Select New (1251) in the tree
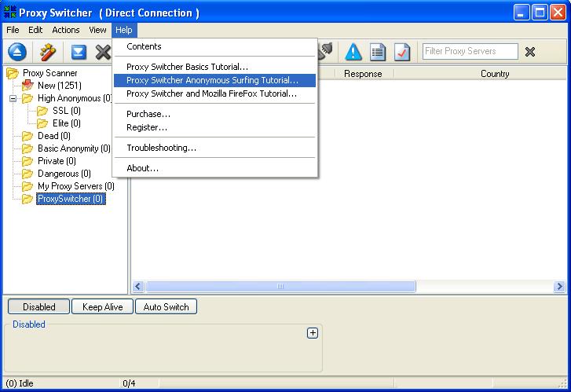This screenshot has height=392, width=571. point(60,86)
